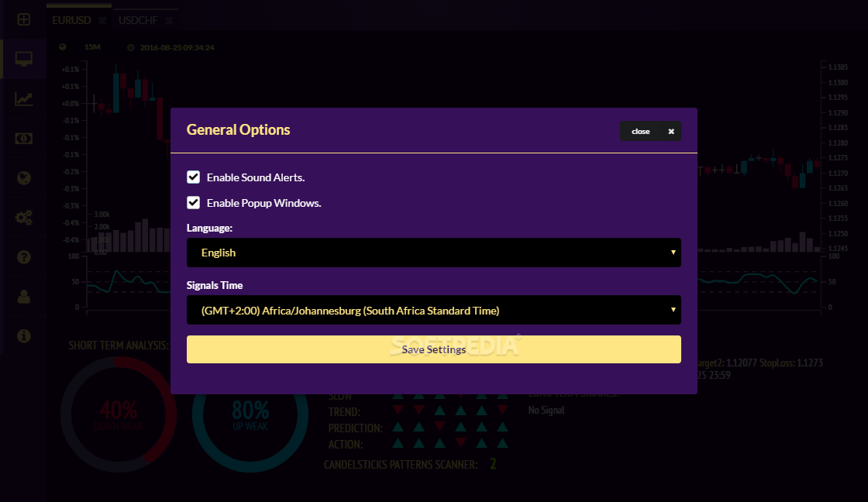The width and height of the screenshot is (868, 502).
Task: Click the 15M timeframe label
Action: point(92,47)
